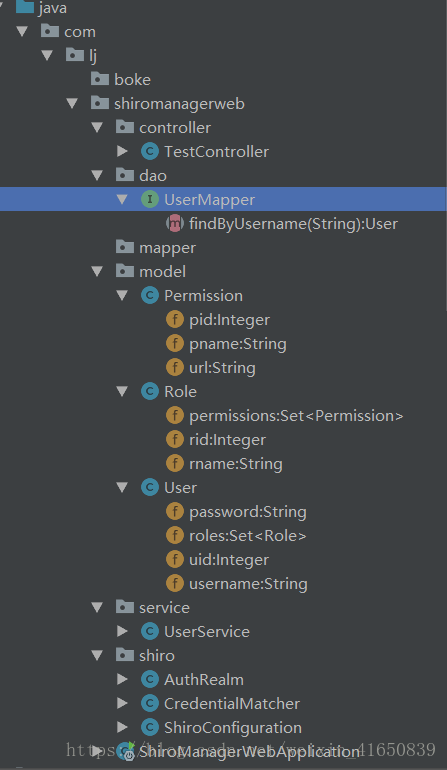Viewport: 447px width, 770px height.
Task: Click the Role class icon
Action: click(150, 391)
